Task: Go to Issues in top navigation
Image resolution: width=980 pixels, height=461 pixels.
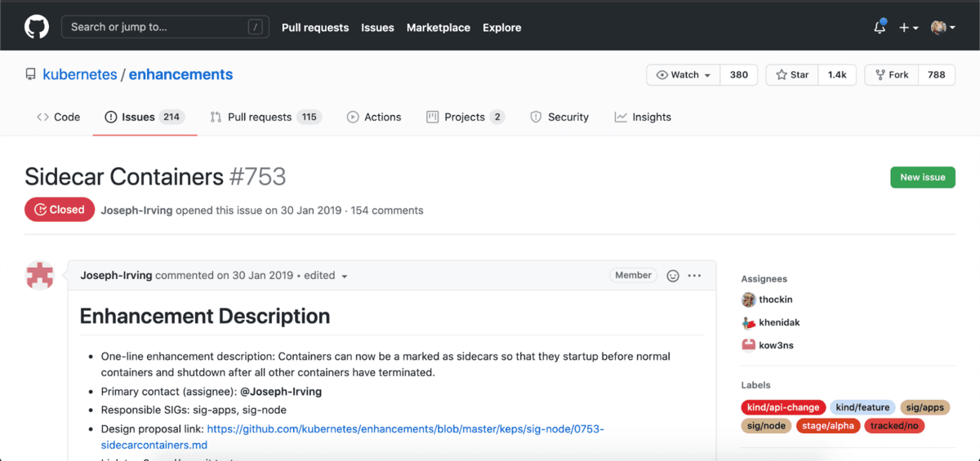Action: pos(377,27)
